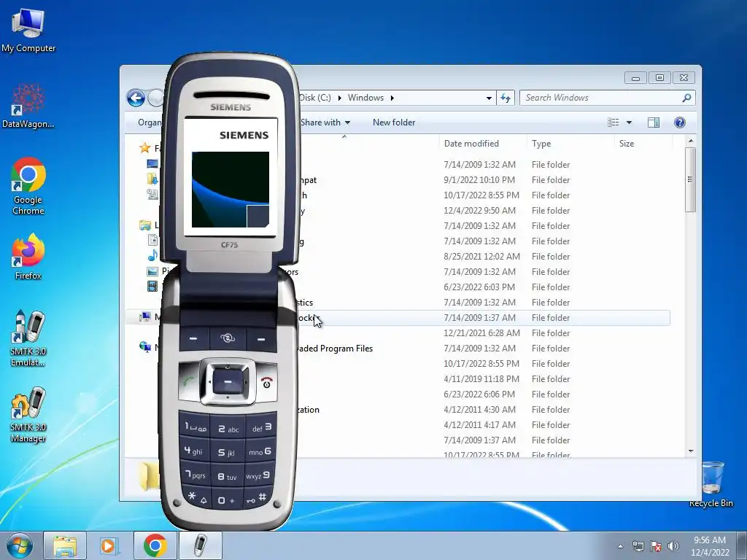The height and width of the screenshot is (560, 747).
Task: Open the SMTK 3.0 Manager desktop shortcut
Action: pos(28,414)
